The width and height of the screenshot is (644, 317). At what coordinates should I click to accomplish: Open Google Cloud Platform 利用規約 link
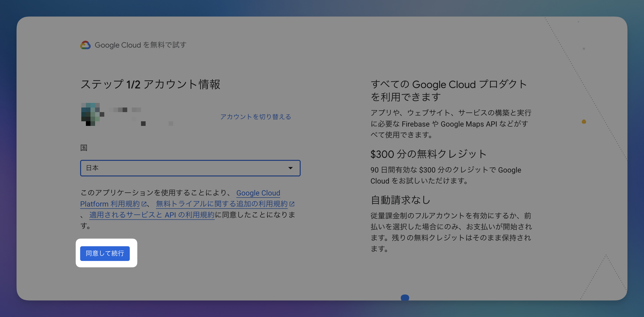(x=258, y=193)
